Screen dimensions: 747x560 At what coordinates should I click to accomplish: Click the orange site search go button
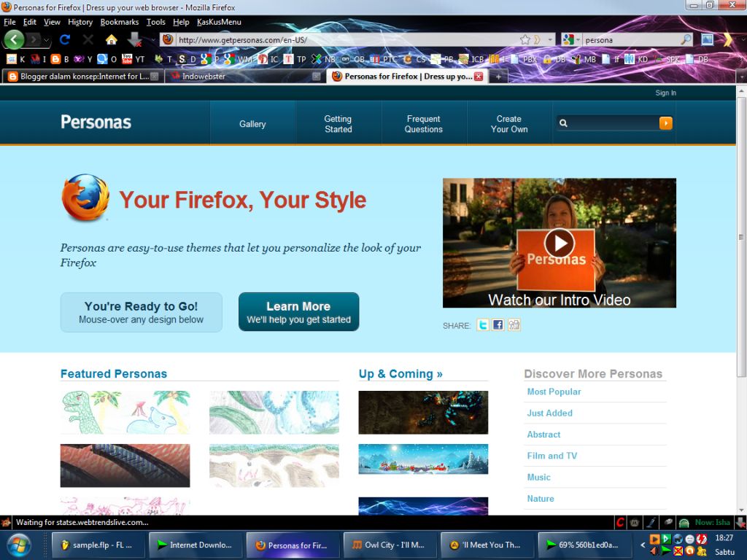click(x=665, y=123)
